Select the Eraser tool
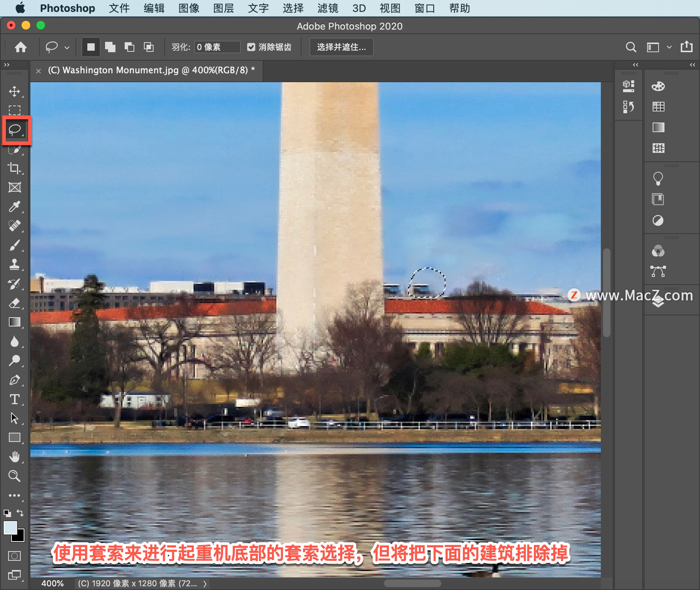 click(x=14, y=303)
